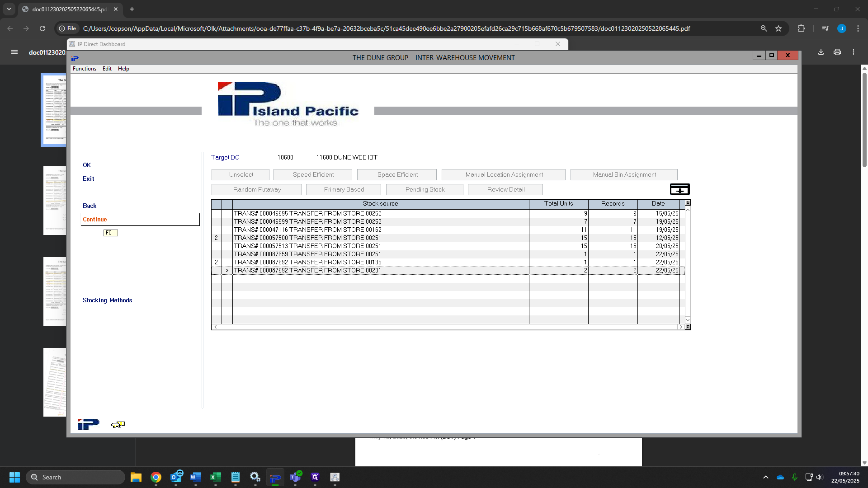Open the Edit menu
Image resolution: width=868 pixels, height=488 pixels.
click(107, 69)
